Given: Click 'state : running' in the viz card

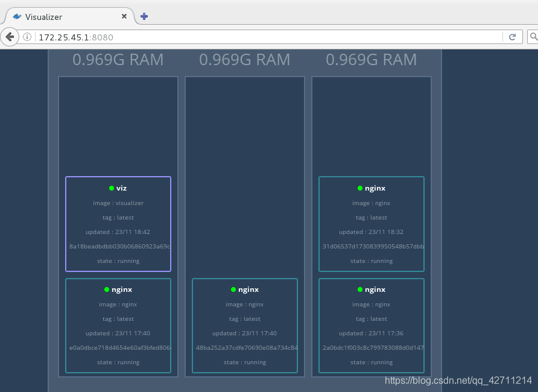Looking at the screenshot, I should pyautogui.click(x=118, y=261).
